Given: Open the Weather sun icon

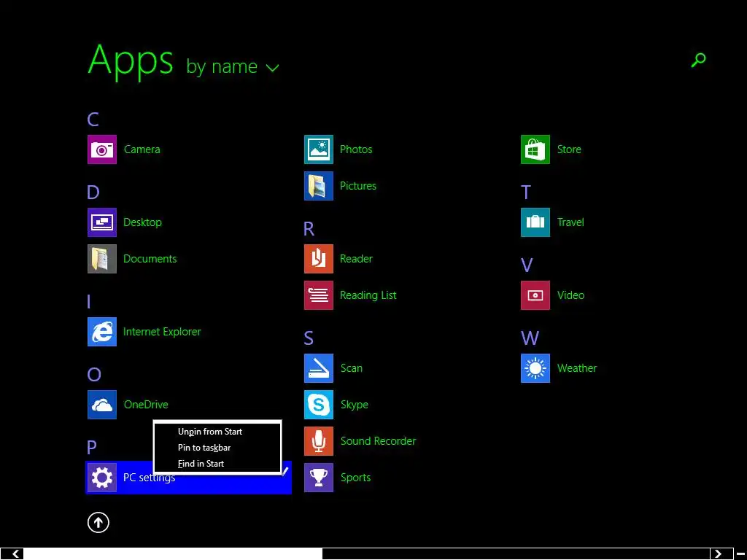Looking at the screenshot, I should 535,368.
